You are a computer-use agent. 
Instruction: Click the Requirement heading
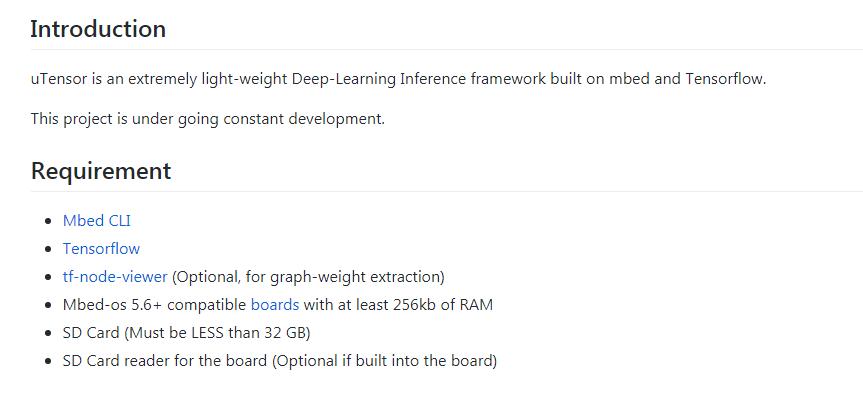(x=101, y=171)
